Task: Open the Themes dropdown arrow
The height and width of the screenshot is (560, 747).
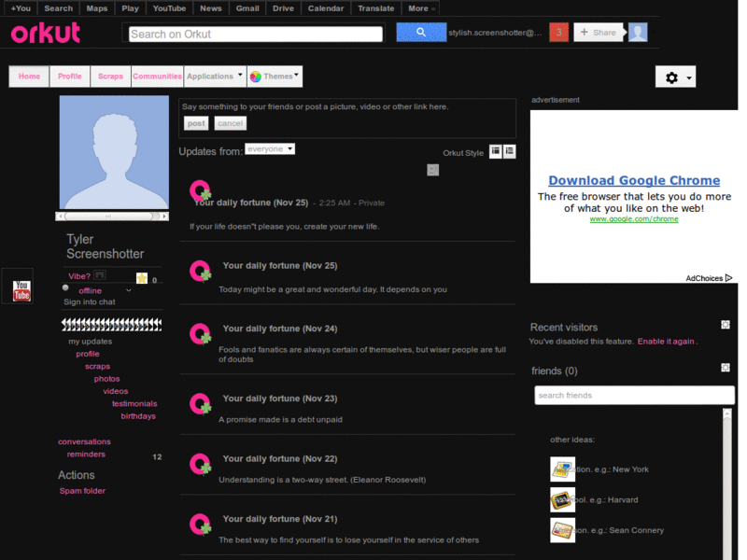Action: click(x=296, y=75)
